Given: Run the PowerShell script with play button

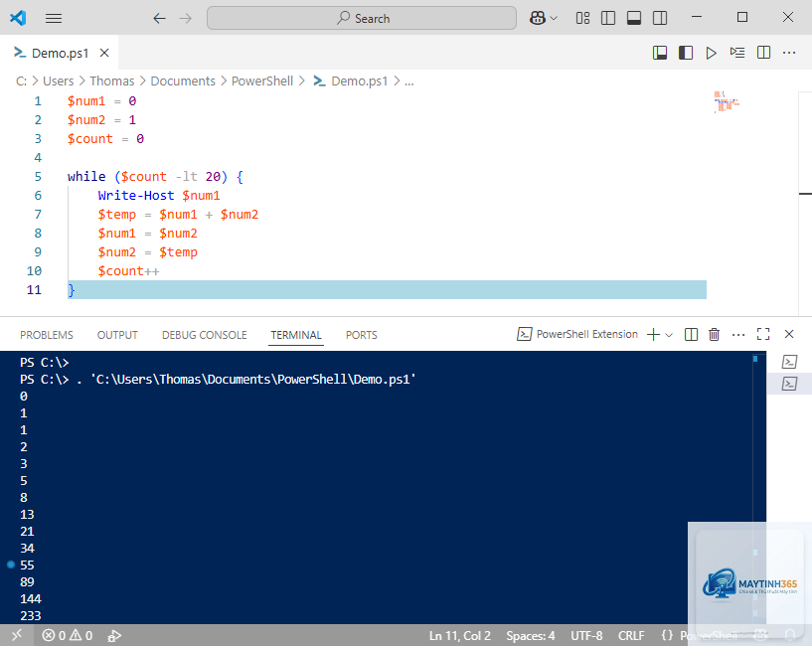Looking at the screenshot, I should [x=711, y=53].
